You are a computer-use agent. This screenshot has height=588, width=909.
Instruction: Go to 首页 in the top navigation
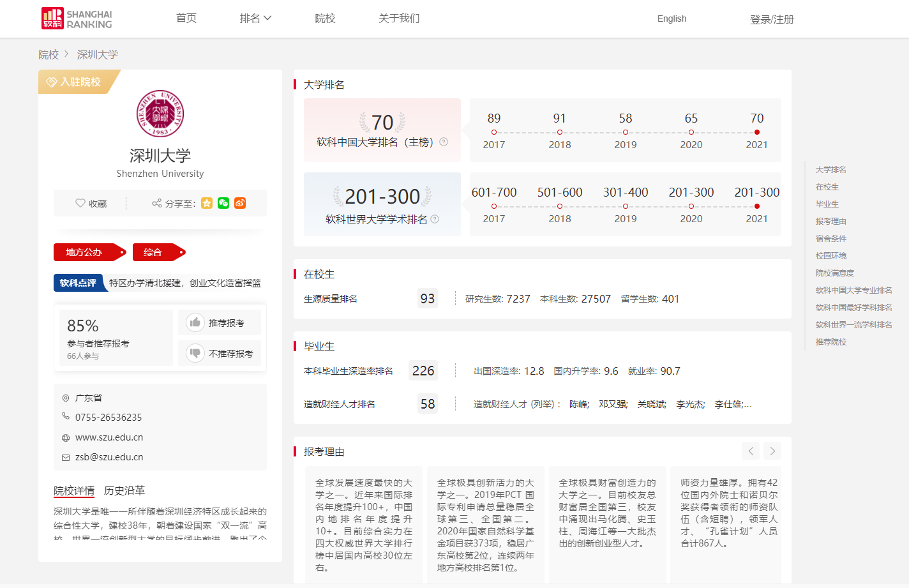(186, 19)
